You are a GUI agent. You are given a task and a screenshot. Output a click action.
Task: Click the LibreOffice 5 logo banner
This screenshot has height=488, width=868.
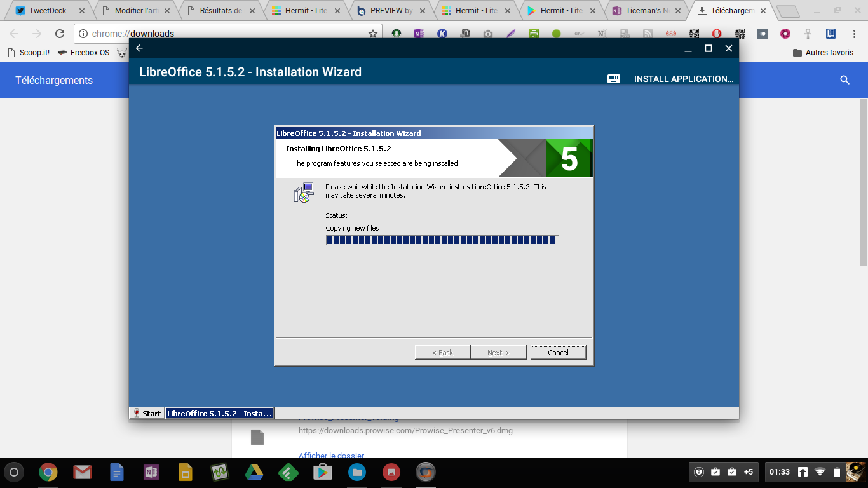pos(569,158)
